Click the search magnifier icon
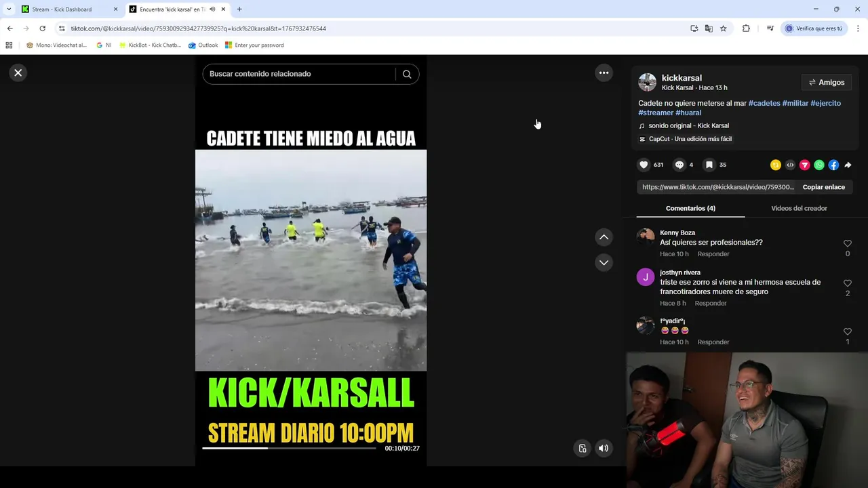868x488 pixels. click(x=407, y=74)
